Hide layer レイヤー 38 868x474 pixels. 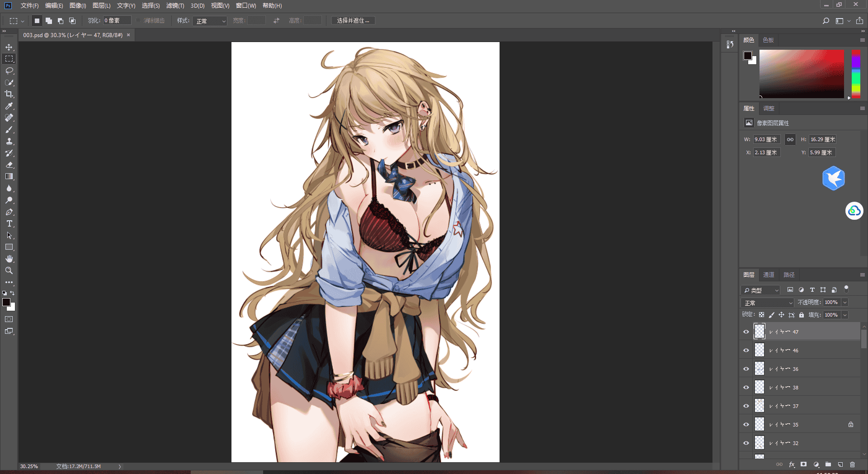pos(746,387)
